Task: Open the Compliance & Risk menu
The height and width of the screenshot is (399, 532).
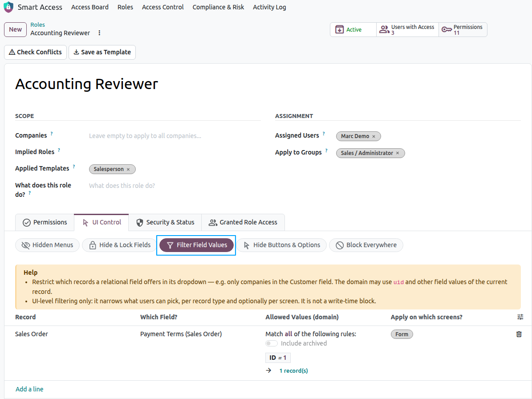Action: 218,7
